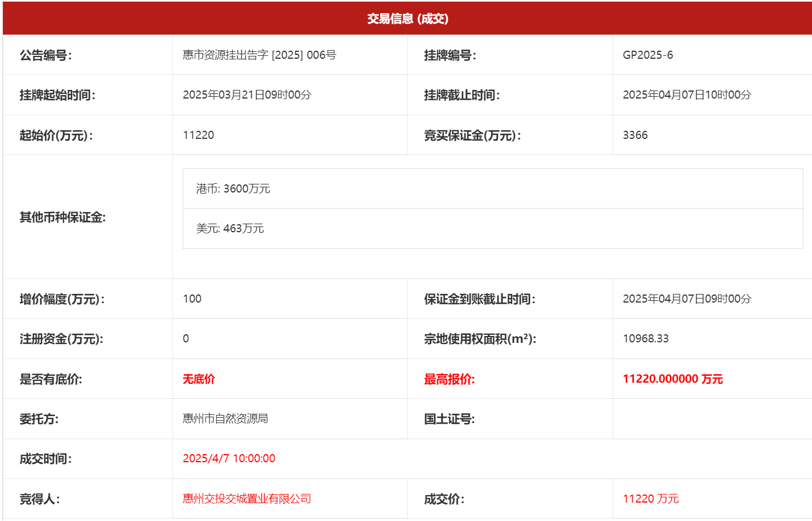The height and width of the screenshot is (521, 812).
Task: Click the 其他币种保证金 label
Action: (63, 217)
